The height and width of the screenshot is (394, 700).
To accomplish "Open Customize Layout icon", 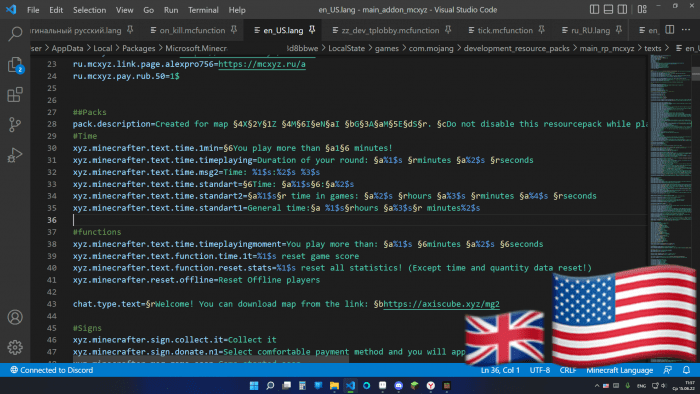I will coord(642,9).
